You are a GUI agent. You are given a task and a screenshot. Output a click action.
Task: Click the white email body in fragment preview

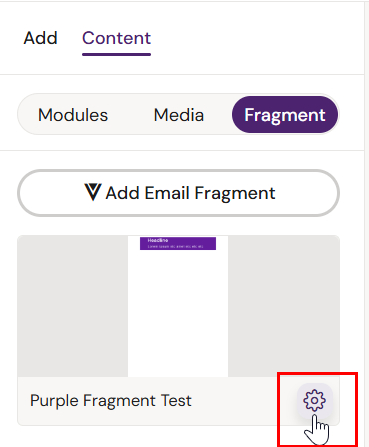click(178, 313)
